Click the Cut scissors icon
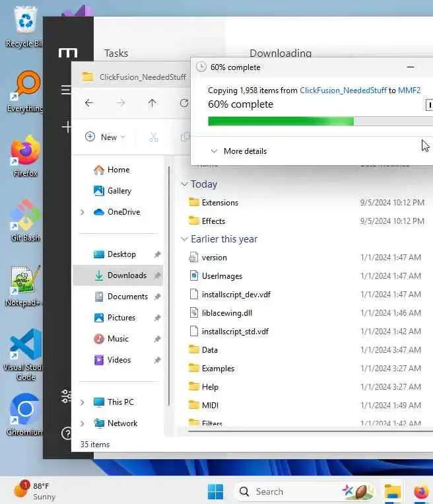Viewport: 433px width, 504px height. [x=154, y=137]
